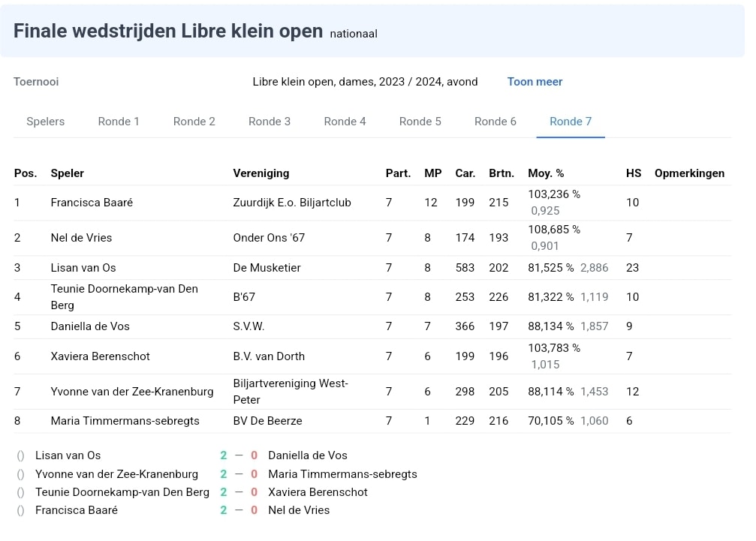The image size is (756, 541).
Task: Click Francisca Baaré in match results
Action: tap(77, 511)
